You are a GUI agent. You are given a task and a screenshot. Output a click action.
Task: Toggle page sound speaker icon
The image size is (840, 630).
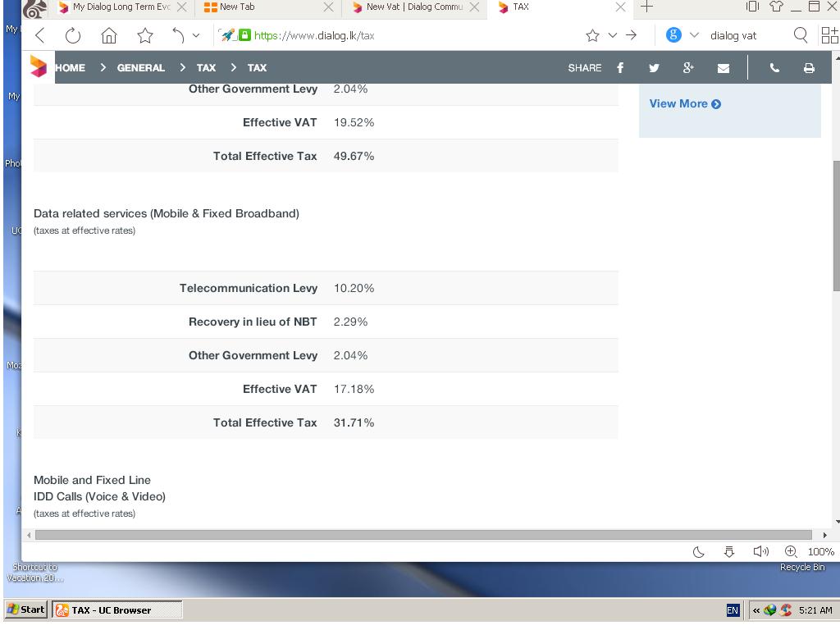[x=760, y=552]
